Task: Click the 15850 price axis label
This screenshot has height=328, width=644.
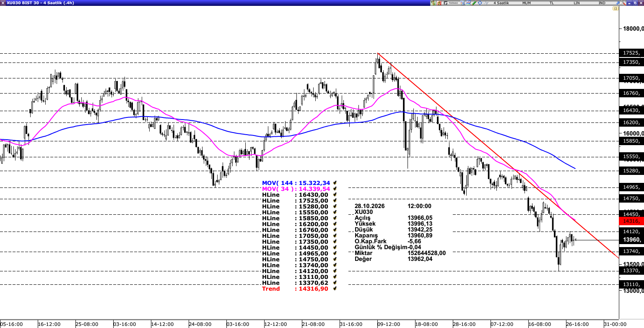Action: pos(631,141)
